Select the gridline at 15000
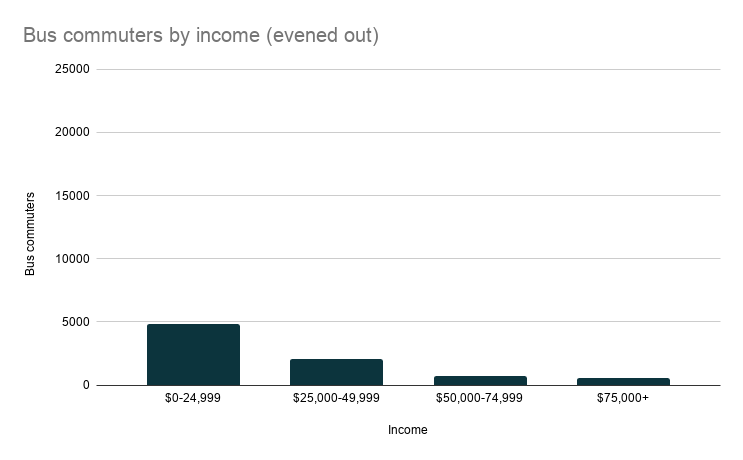 pos(408,196)
